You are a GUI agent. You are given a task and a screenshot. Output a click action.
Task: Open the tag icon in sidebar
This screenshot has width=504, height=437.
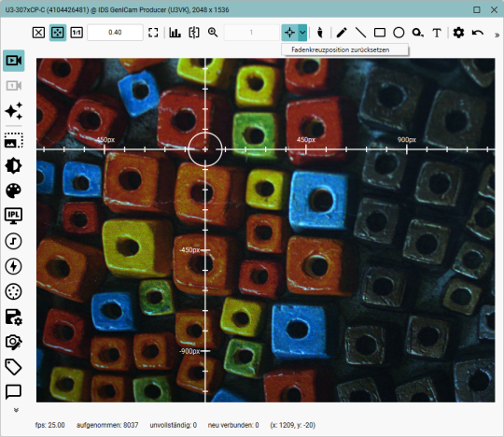(x=13, y=367)
